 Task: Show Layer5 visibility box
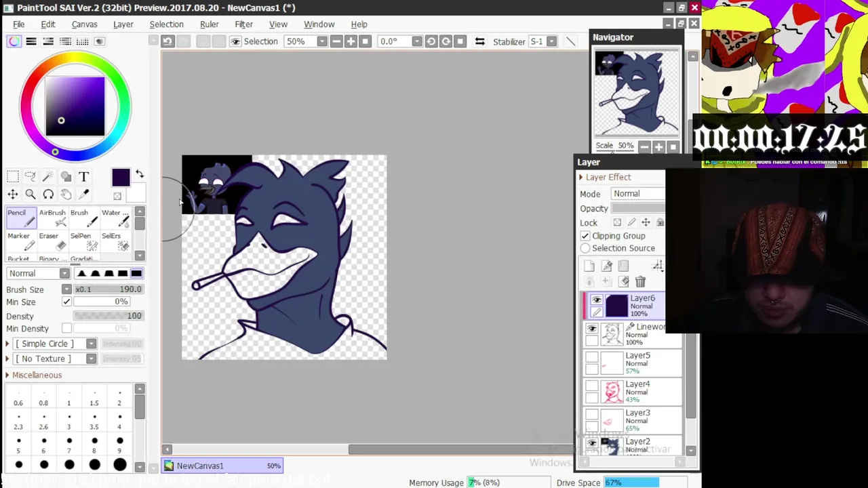pos(592,357)
